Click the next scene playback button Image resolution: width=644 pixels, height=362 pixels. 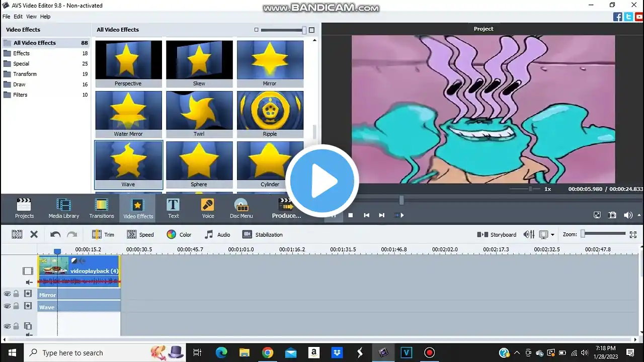pyautogui.click(x=399, y=215)
